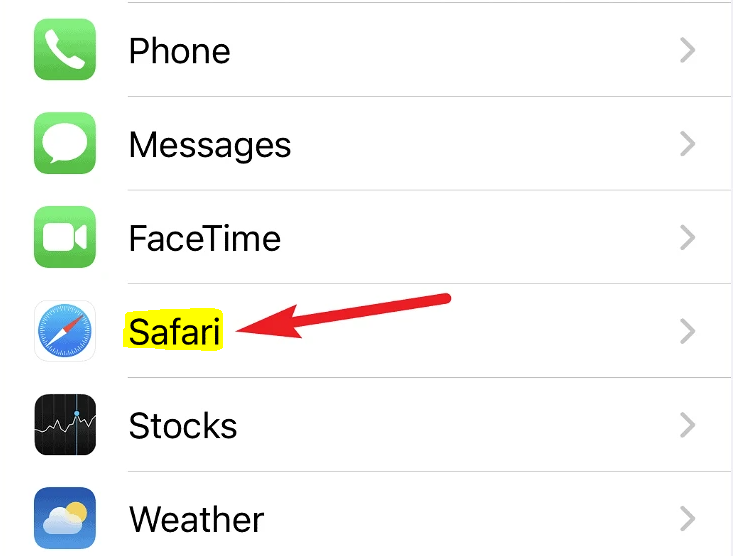Choose the FaceTime text label
Screen dimensions: 733x556
pos(205,238)
